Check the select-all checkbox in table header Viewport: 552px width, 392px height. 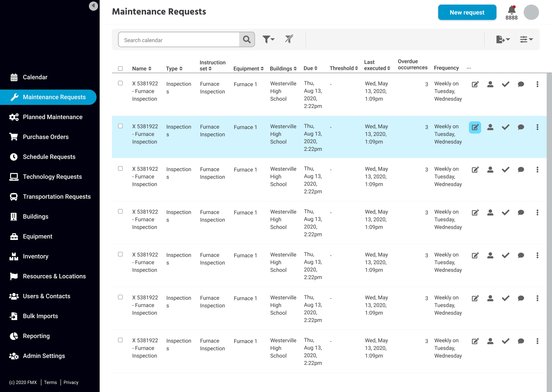[x=120, y=69]
